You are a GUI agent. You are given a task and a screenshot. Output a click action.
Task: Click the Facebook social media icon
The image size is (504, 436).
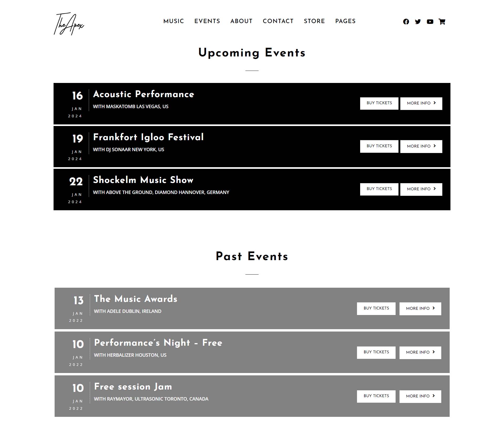pyautogui.click(x=406, y=22)
